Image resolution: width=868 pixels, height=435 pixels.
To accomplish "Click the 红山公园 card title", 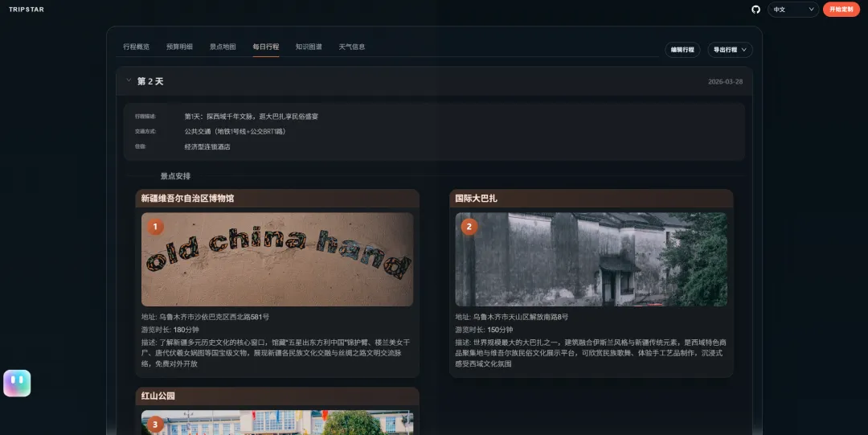I will coord(158,396).
